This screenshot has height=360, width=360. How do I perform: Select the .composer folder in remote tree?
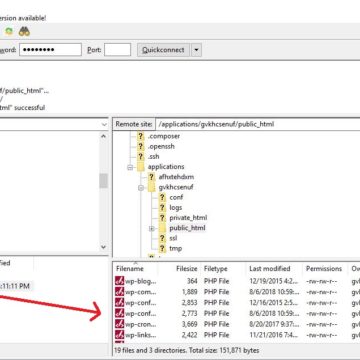pyautogui.click(x=164, y=136)
